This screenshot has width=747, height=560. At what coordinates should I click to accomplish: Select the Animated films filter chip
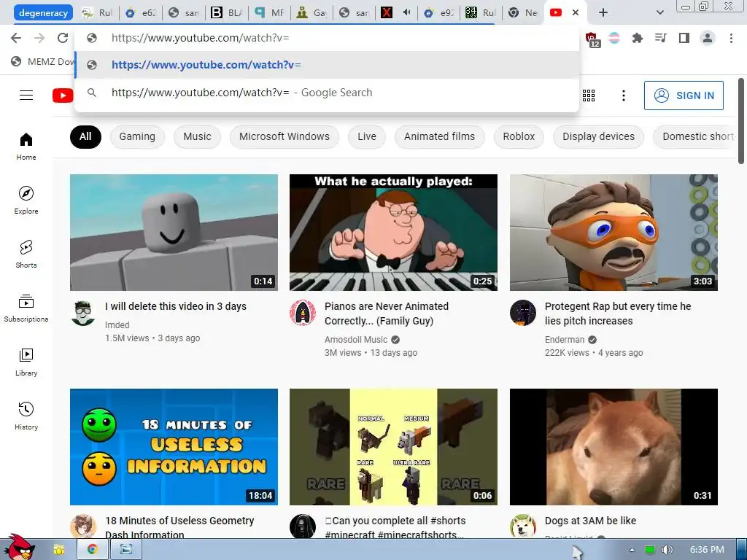click(x=440, y=136)
